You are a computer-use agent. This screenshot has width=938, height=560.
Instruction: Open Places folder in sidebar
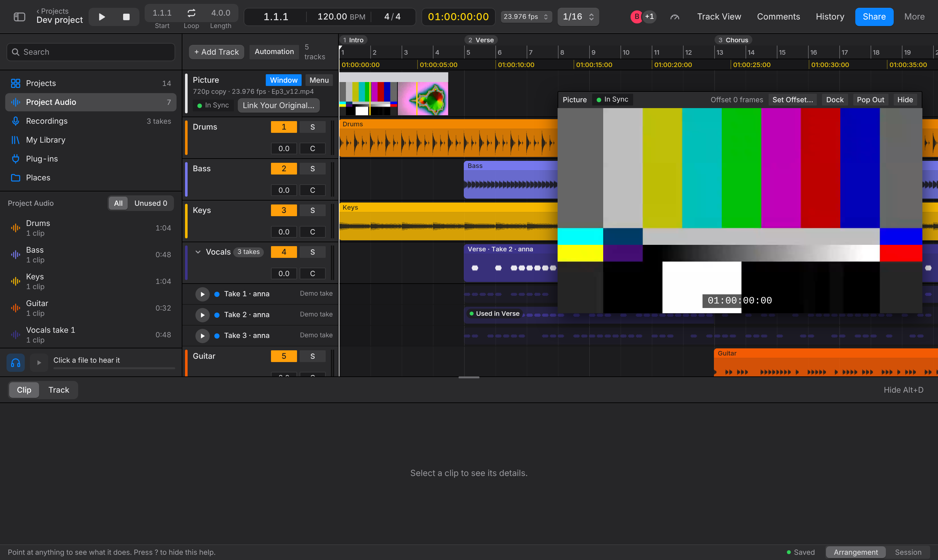pos(91,177)
